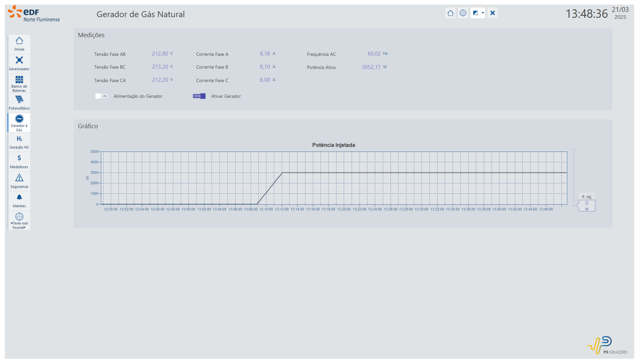Select Geração H2 in sidebar
Screen dimensions: 639x364
coord(19,142)
